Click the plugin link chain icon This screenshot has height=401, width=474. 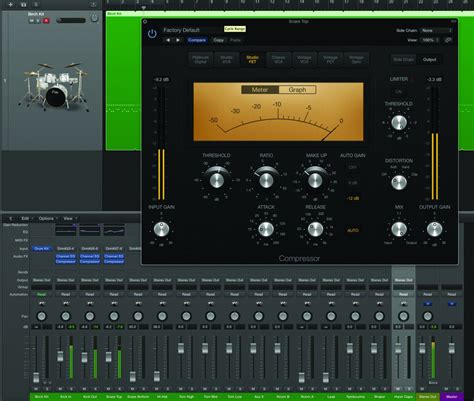coord(448,40)
